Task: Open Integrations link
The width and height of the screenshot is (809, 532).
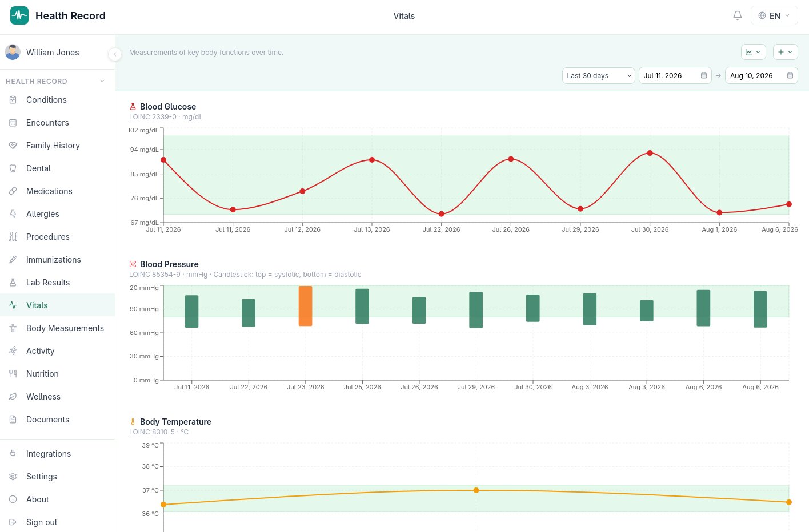Action: [x=57, y=454]
